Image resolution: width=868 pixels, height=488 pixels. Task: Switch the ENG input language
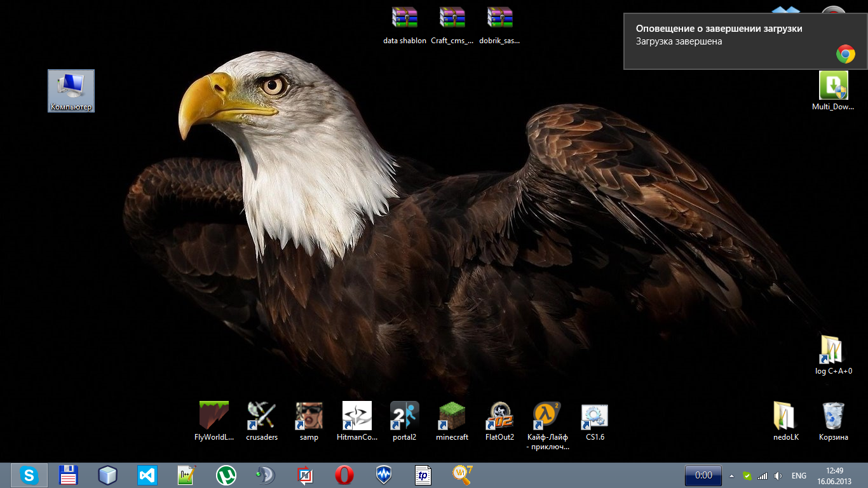pos(799,476)
